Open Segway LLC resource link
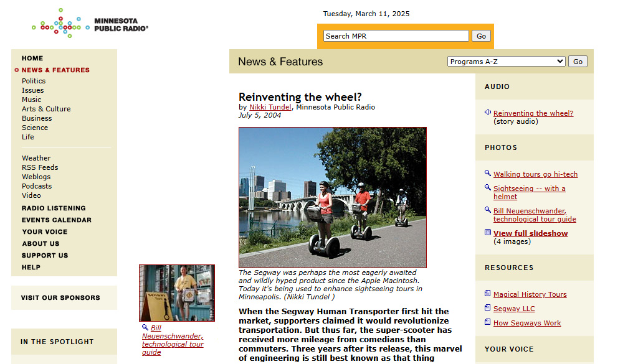This screenshot has height=364, width=638. tap(514, 309)
